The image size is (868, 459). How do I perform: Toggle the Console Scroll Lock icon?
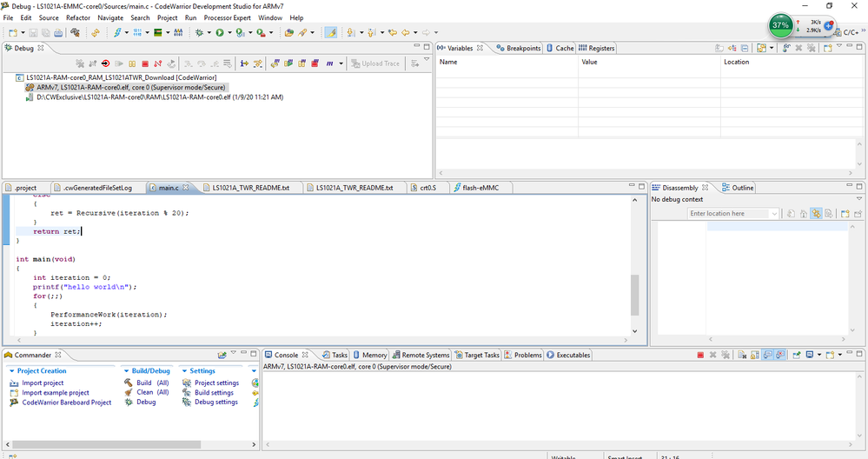755,355
